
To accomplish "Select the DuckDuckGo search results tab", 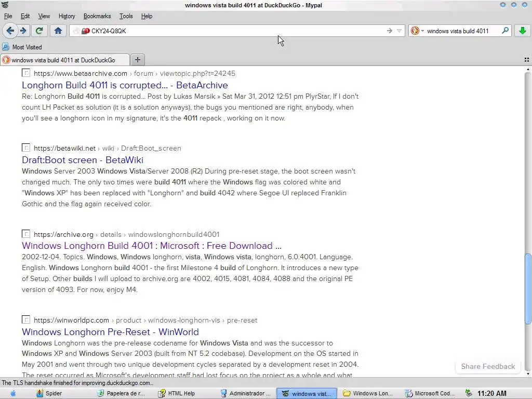I will coord(64,60).
